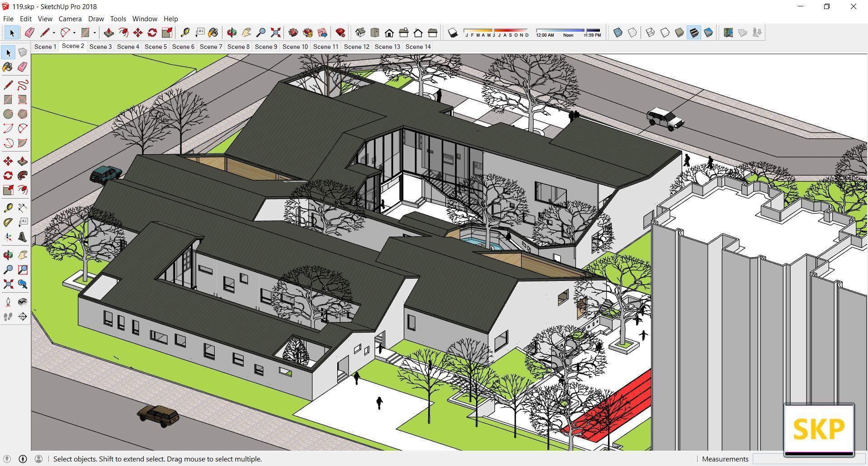
Task: Select the Position Camera tool
Action: pyautogui.click(x=8, y=302)
